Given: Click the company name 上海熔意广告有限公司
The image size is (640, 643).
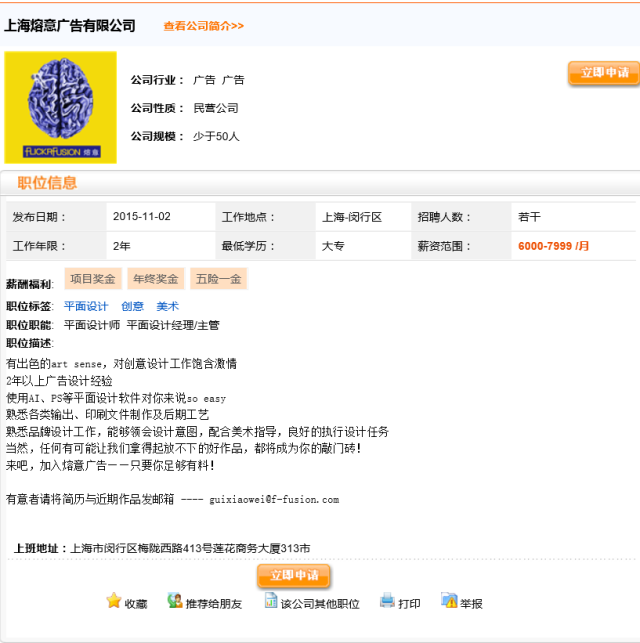Looking at the screenshot, I should (70, 26).
